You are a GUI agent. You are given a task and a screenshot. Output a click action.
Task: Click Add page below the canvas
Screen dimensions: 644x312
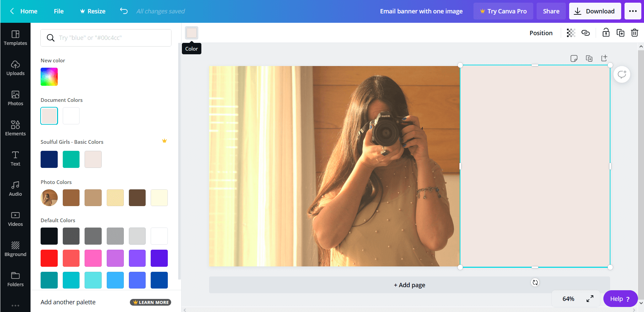[409, 285]
